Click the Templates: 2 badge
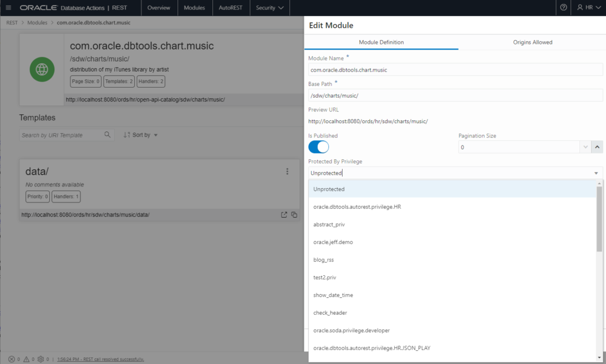This screenshot has width=606, height=364. [x=119, y=82]
